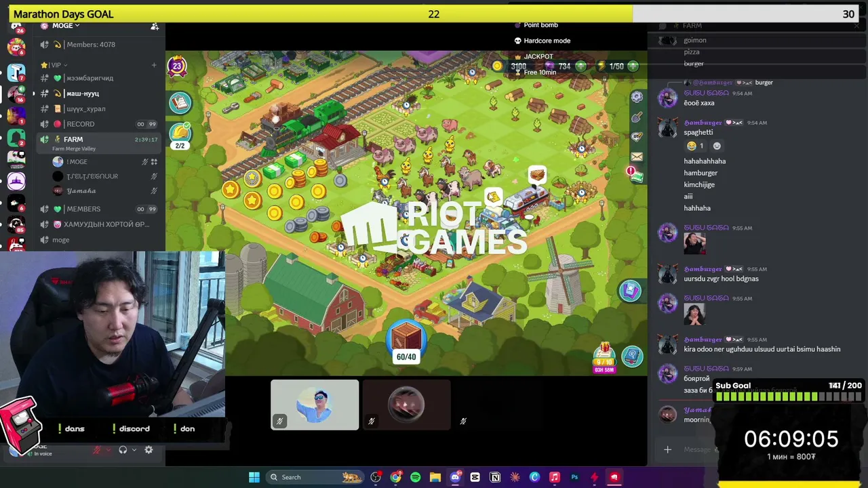Add an attachment with the plus button

pos(667,449)
